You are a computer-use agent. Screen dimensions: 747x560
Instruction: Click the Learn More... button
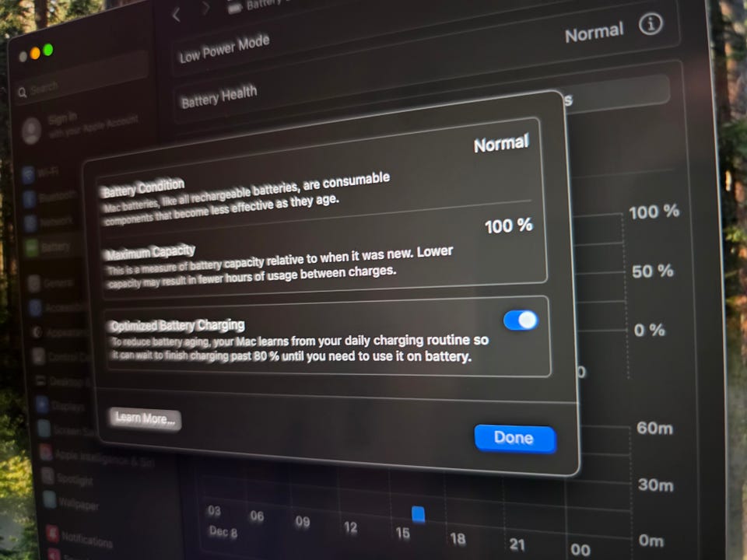(x=145, y=419)
